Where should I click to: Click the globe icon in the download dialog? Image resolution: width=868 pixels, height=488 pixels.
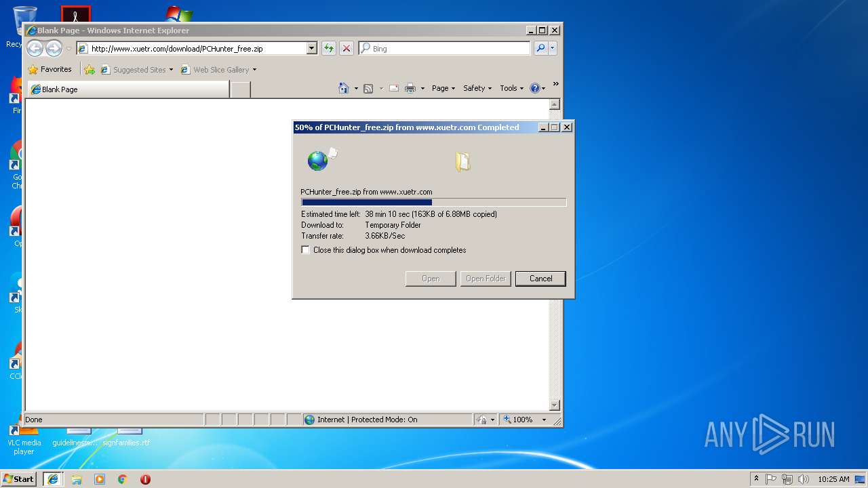click(317, 161)
